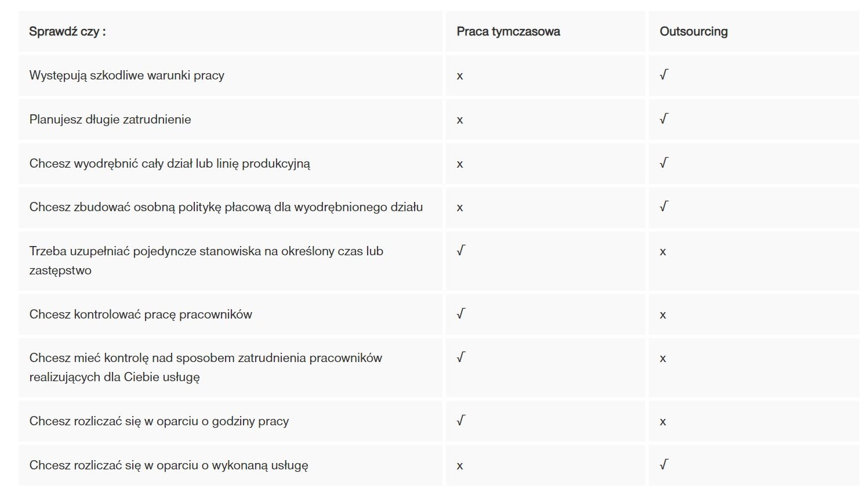
Task: Click Praca tymczasowa x for "Planujesz długie zatrudnienie"
Action: [x=460, y=120]
